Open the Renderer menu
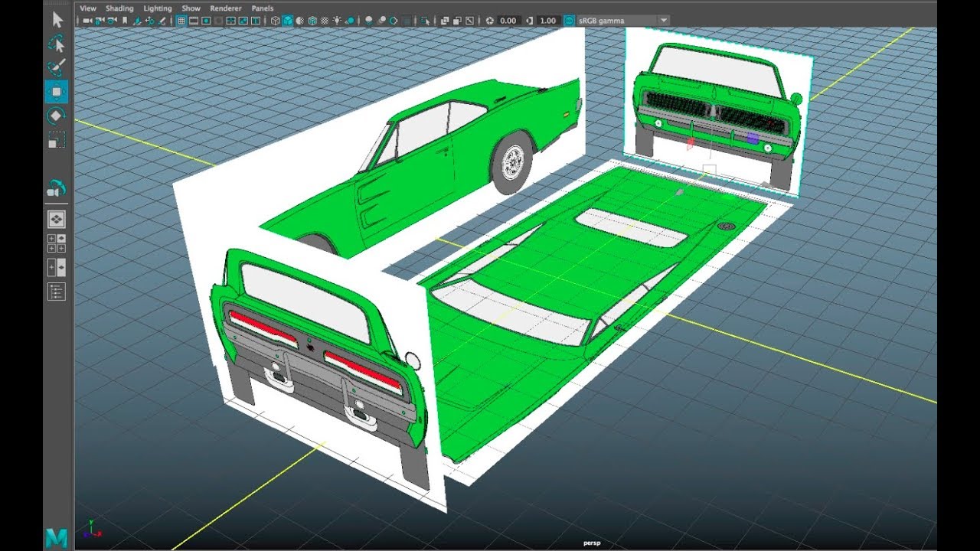980x551 pixels. click(x=226, y=8)
